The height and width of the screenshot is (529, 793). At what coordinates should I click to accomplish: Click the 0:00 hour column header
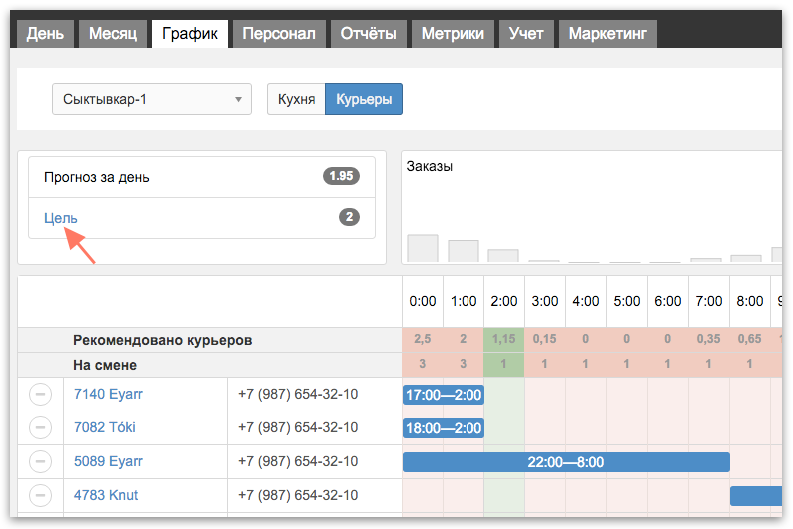423,301
